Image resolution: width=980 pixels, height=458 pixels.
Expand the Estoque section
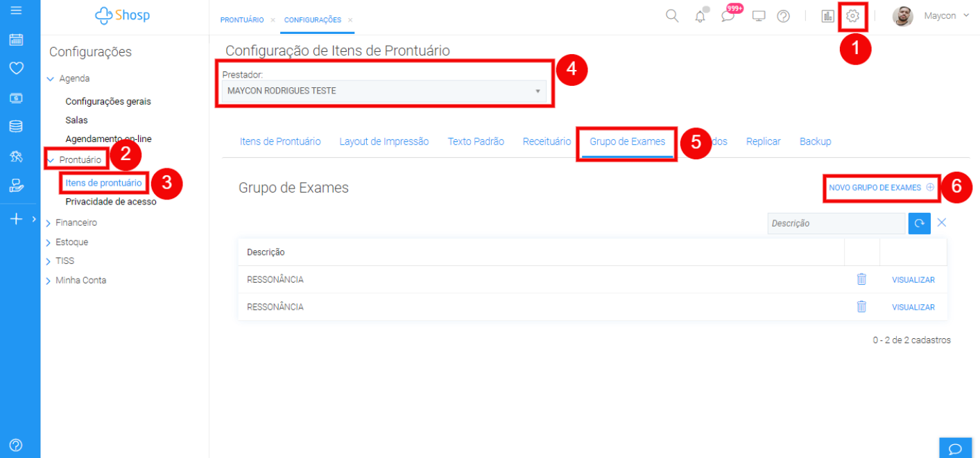pos(71,243)
